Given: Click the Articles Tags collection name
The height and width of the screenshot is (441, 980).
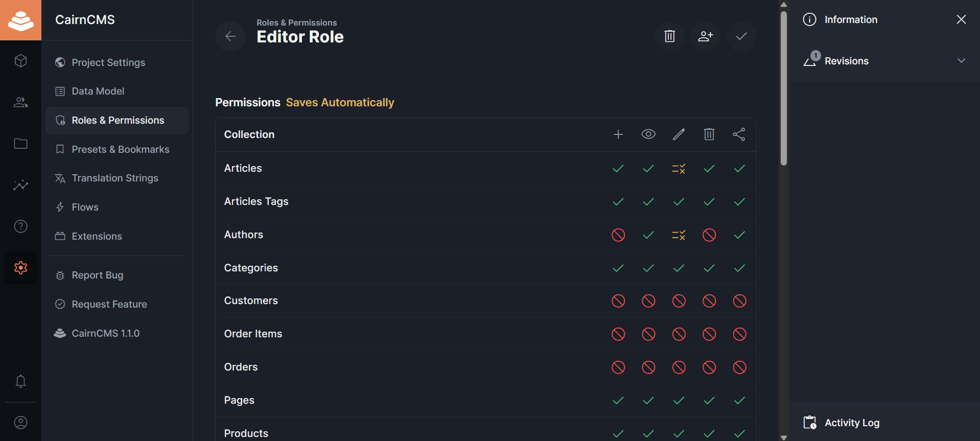Looking at the screenshot, I should pyautogui.click(x=256, y=201).
